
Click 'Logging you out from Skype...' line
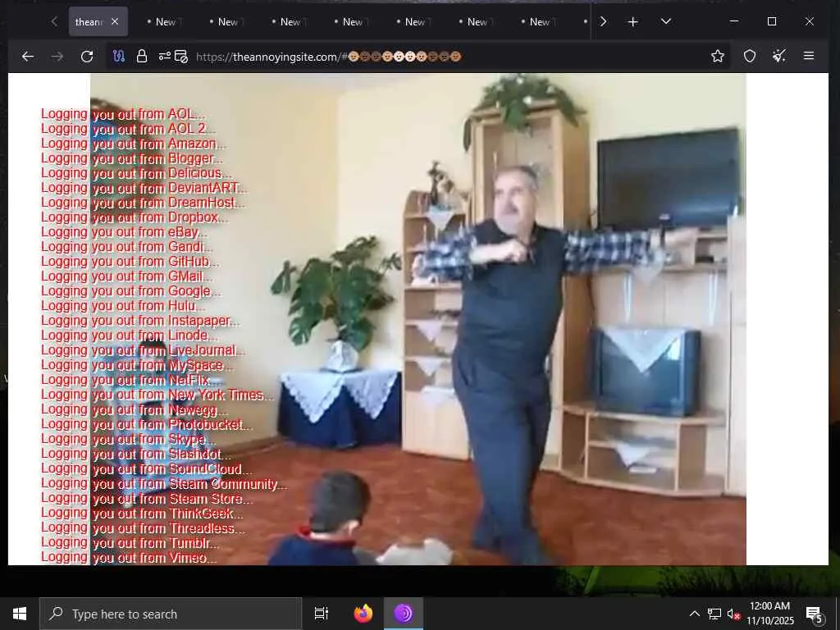point(128,439)
